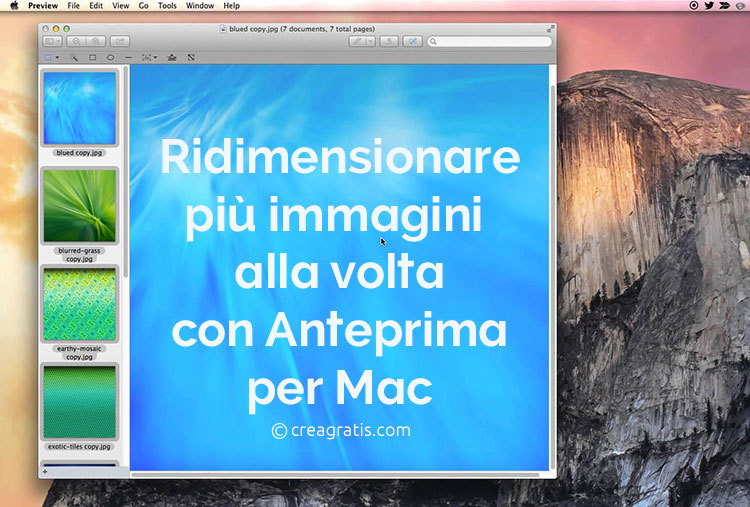
Task: Click the search field in Preview
Action: 489,42
